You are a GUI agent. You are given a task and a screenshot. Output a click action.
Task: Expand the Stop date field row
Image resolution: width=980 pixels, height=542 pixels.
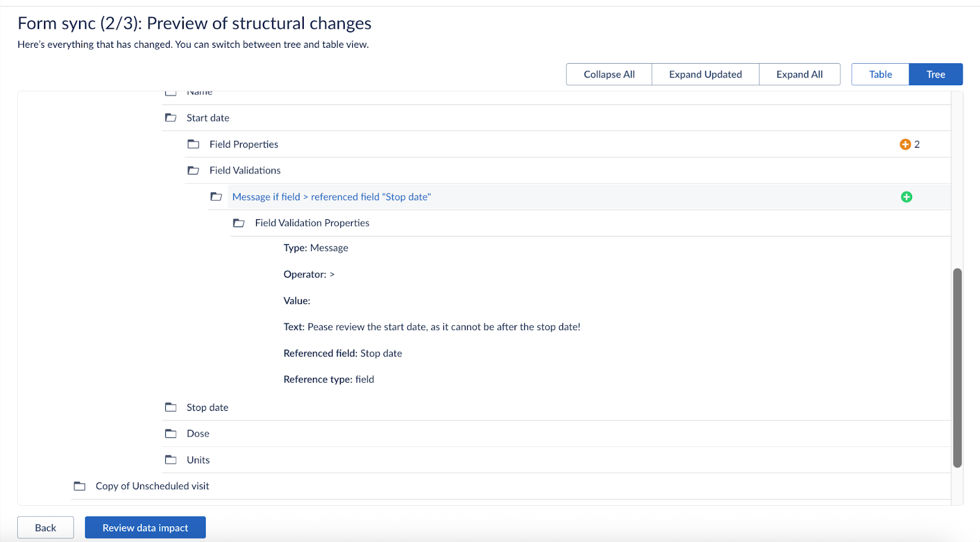(207, 407)
